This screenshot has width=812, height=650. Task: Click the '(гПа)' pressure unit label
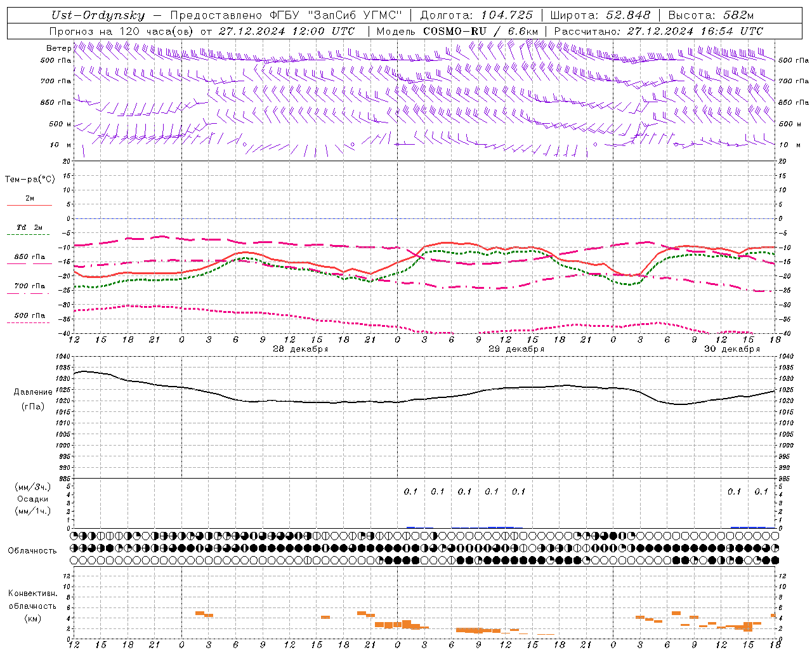33,406
